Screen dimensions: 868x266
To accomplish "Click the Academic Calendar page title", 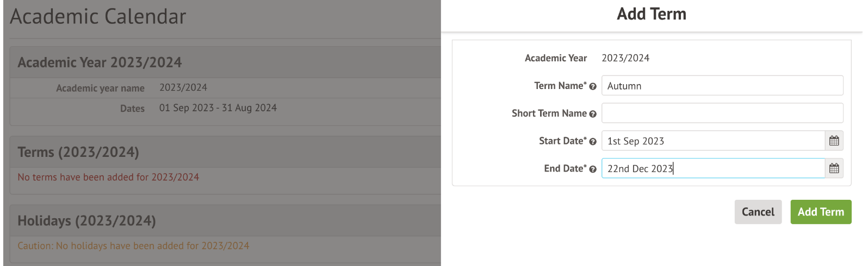I will coord(98,17).
